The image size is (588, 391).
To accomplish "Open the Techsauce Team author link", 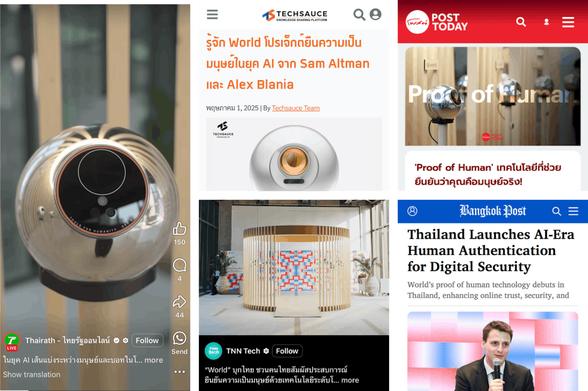I will [x=296, y=108].
